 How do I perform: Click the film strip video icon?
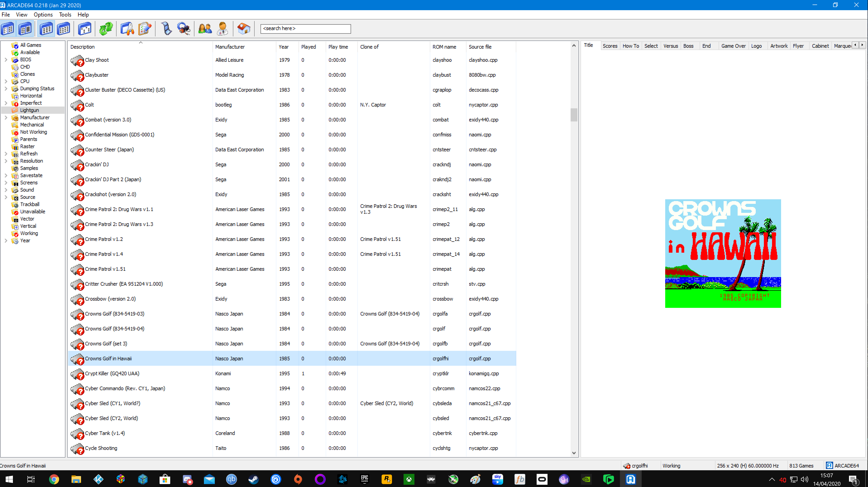tap(166, 29)
